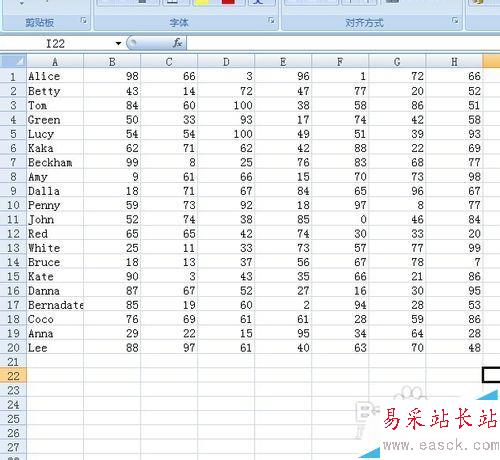This screenshot has height=460, width=500.
Task: Select column F header
Action: coord(340,62)
